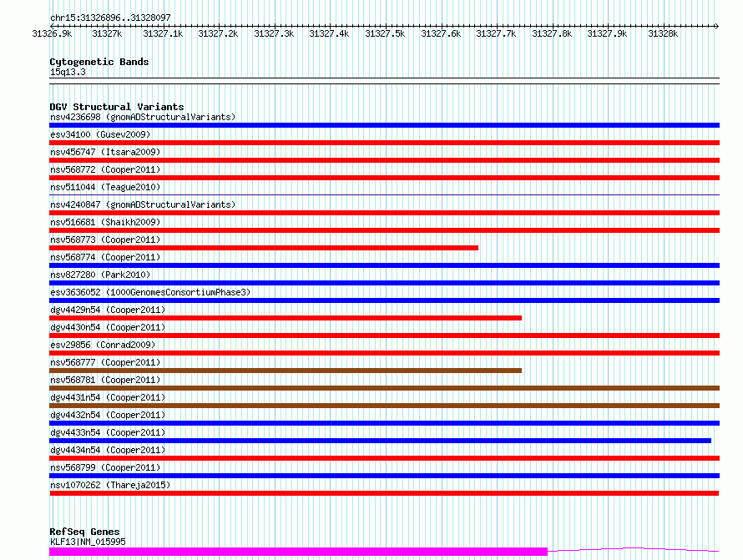This screenshot has height=560, width=743.
Task: Click the ruler's right arrowhead
Action: tap(717, 26)
